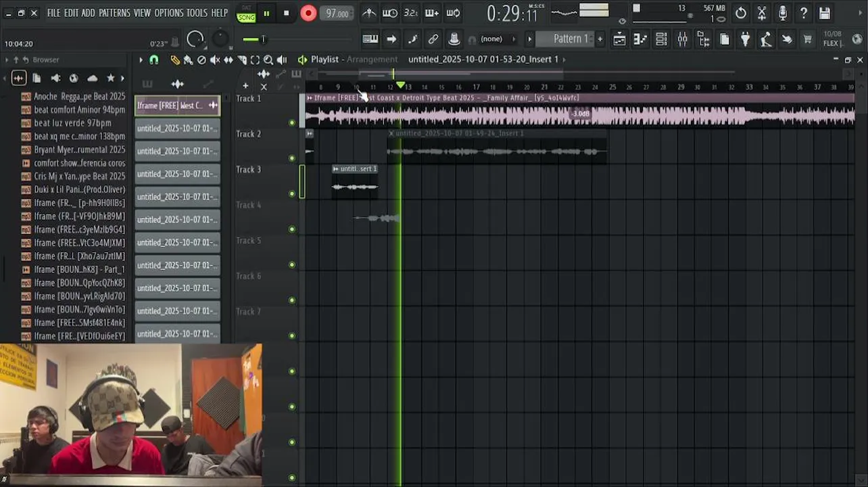The image size is (868, 487).
Task: Open pattern menu arrow left of Pattern 1
Action: (530, 39)
